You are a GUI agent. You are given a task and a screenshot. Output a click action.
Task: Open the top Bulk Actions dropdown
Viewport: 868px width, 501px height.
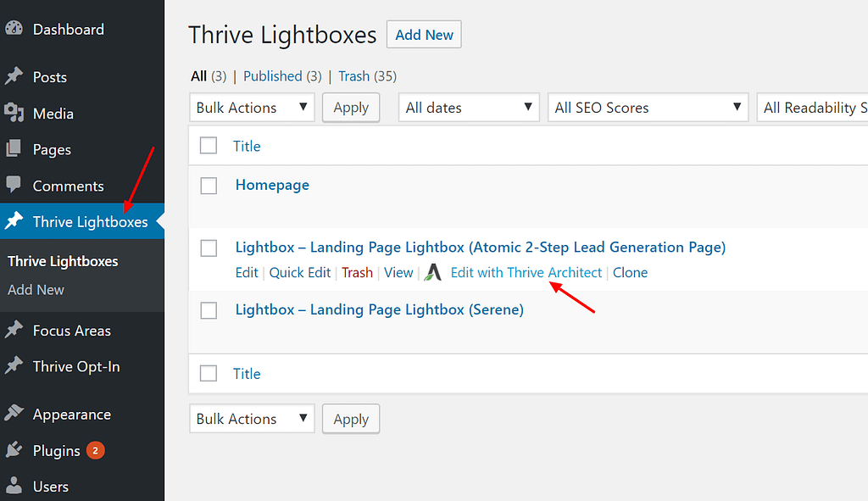point(252,108)
